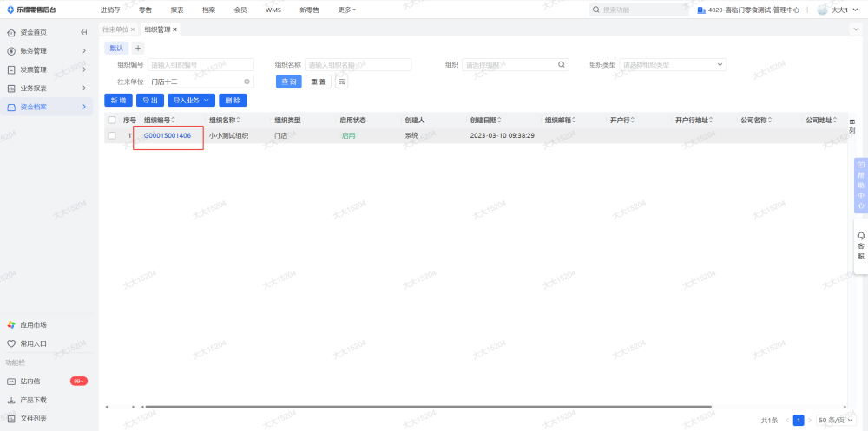Click 导出 button

[x=150, y=100]
